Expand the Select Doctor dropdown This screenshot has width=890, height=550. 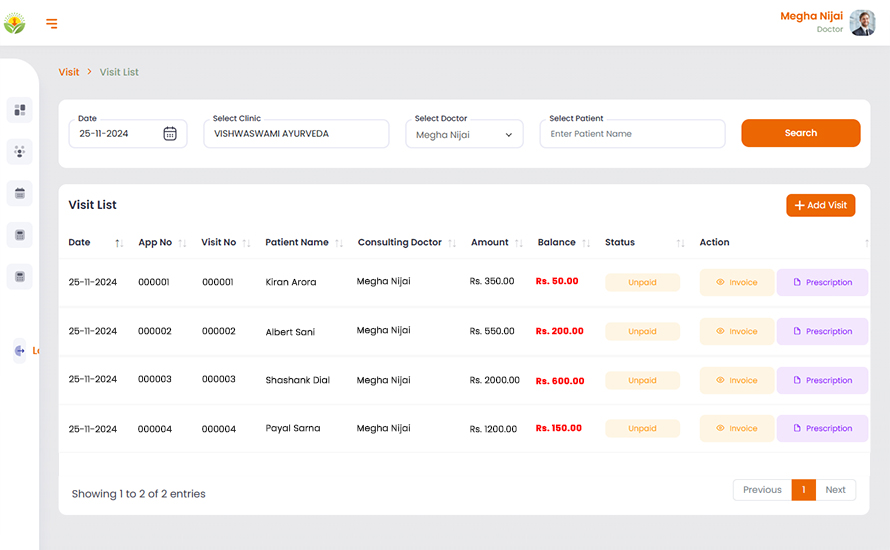pos(464,135)
